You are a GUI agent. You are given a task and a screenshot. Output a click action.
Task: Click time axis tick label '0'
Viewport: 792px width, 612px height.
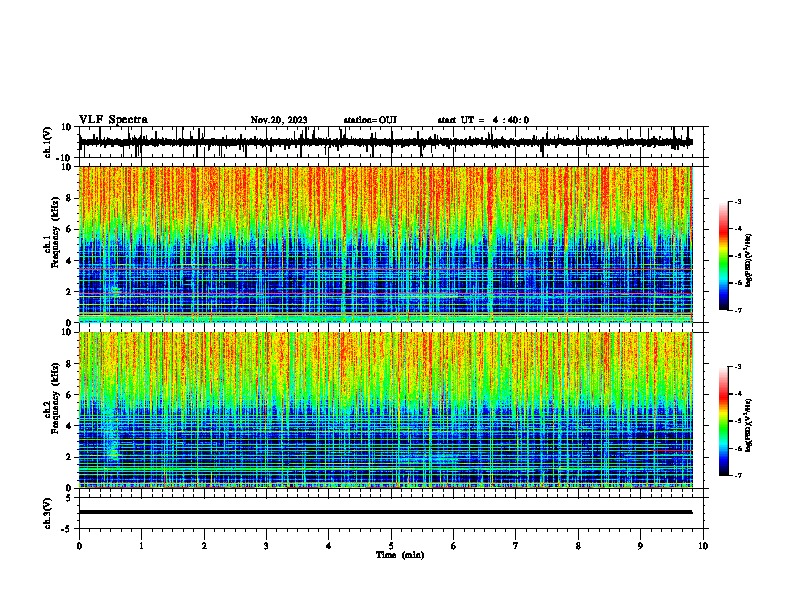click(79, 546)
